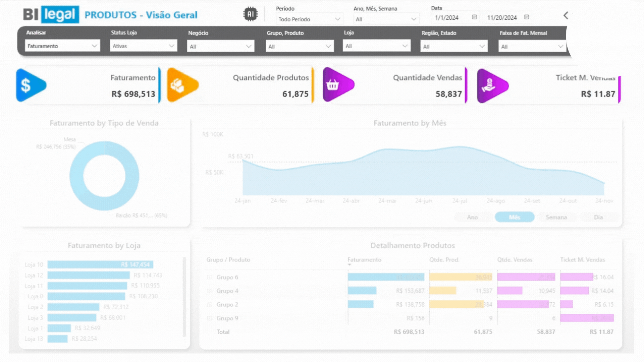This screenshot has height=362, width=644.
Task: Expand the Grupo 6 row
Action: 210,277
